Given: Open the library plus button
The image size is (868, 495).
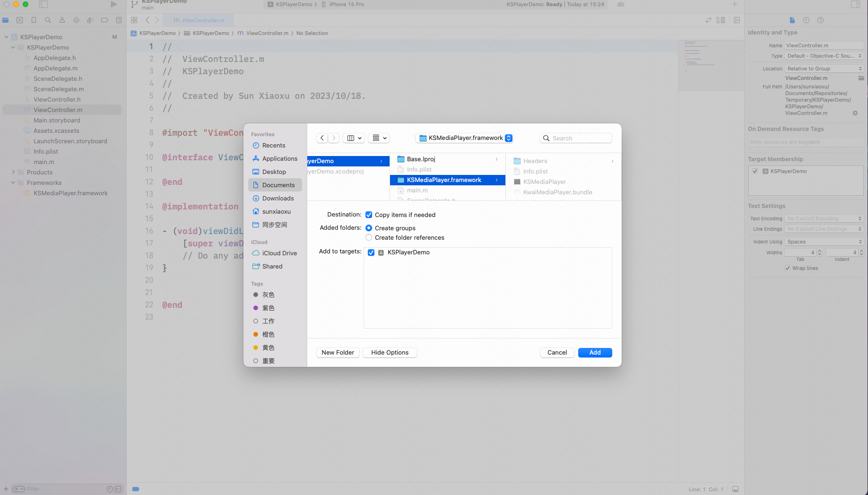Looking at the screenshot, I should click(x=735, y=4).
